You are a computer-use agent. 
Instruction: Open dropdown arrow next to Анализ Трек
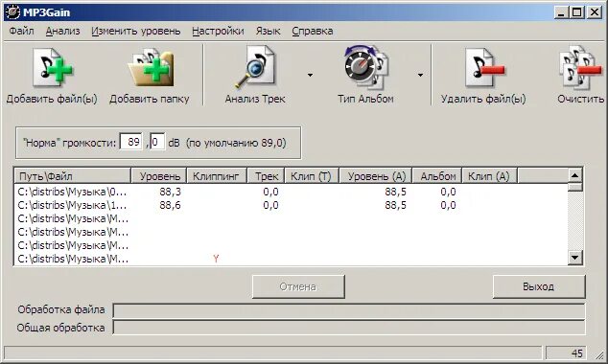[x=310, y=75]
